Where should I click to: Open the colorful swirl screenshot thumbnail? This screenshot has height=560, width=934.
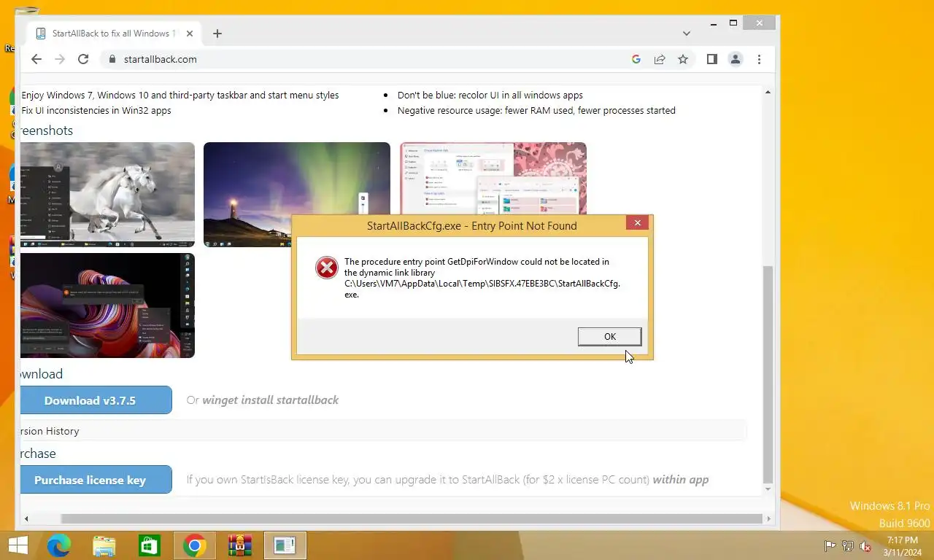107,306
